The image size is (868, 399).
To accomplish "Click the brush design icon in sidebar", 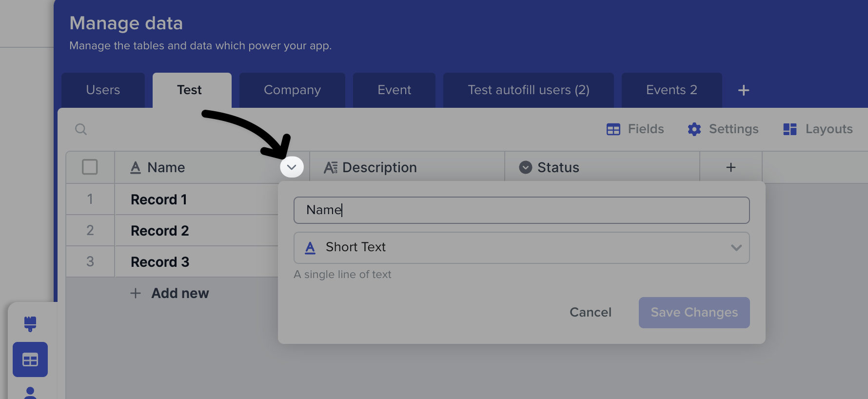I will pyautogui.click(x=30, y=323).
